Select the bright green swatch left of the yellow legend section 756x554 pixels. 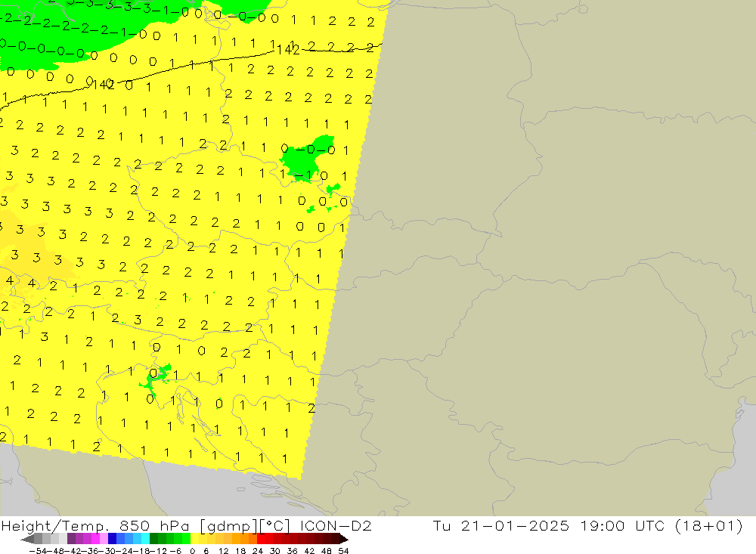pos(186,539)
